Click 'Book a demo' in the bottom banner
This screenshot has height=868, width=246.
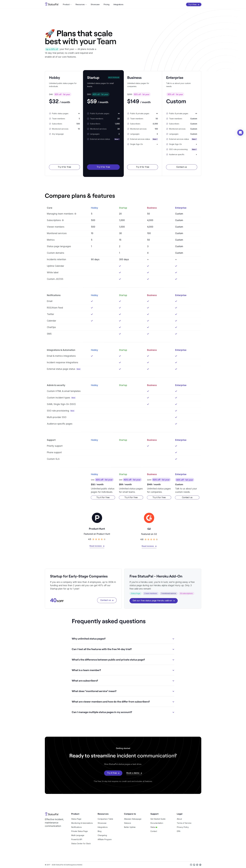pos(134,773)
